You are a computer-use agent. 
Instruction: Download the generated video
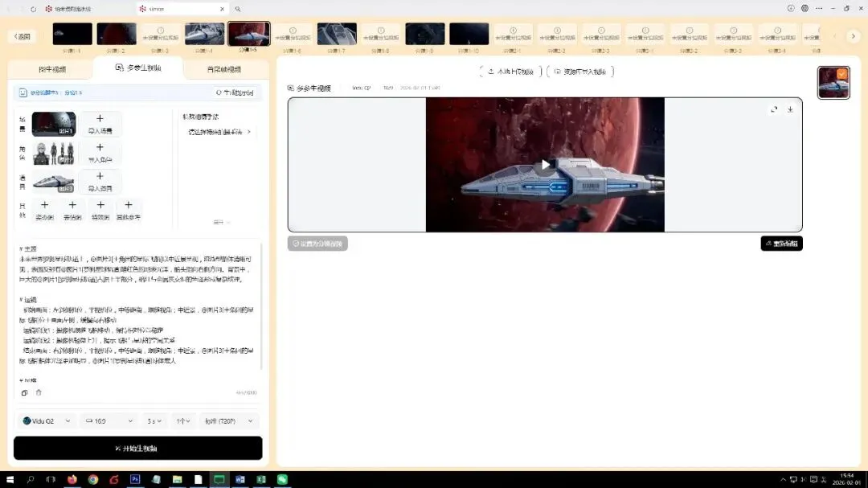pos(790,109)
